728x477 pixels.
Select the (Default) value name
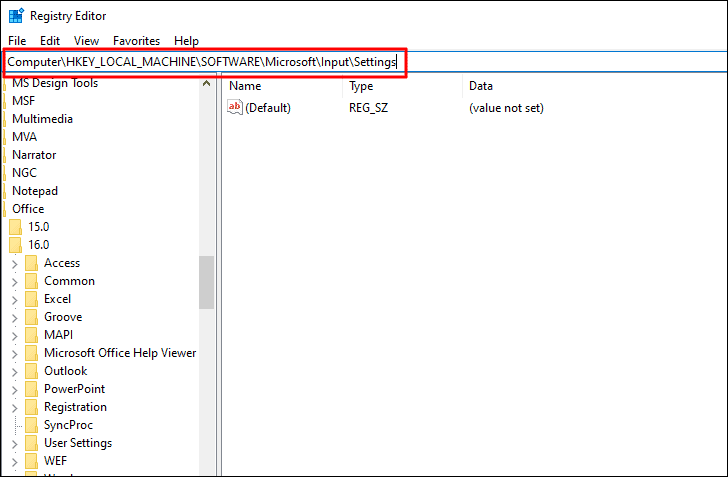point(268,108)
